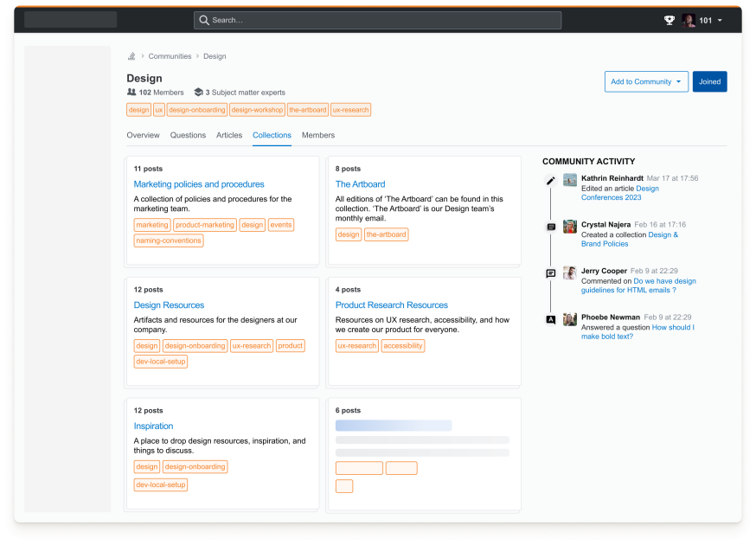Click 3 Subject matter experts text

245,92
